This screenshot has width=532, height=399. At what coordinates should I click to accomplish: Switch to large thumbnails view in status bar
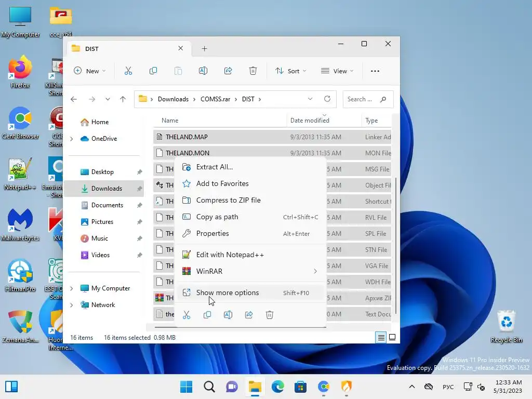click(392, 337)
